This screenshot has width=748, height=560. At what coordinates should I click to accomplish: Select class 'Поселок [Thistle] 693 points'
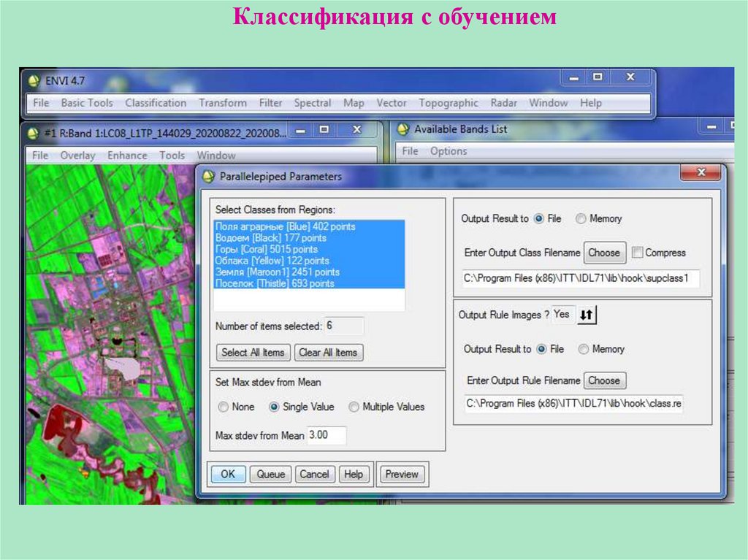(309, 283)
